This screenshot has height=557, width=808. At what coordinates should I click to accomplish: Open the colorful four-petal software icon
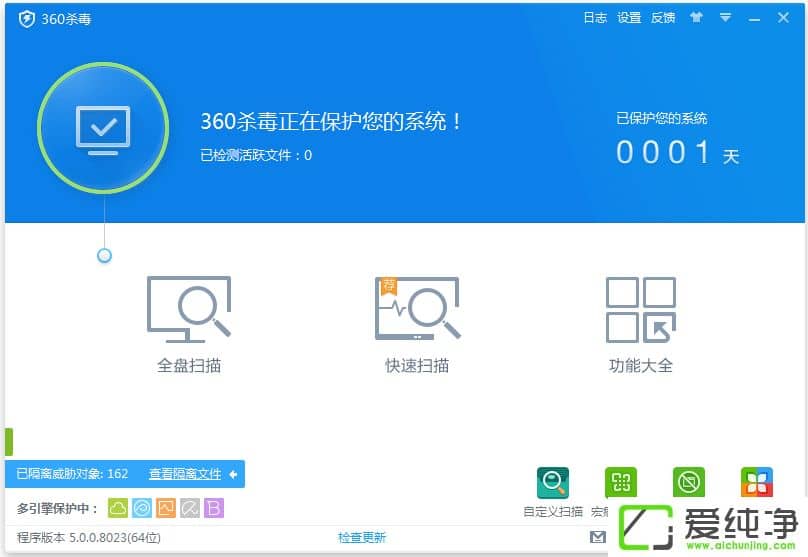756,483
